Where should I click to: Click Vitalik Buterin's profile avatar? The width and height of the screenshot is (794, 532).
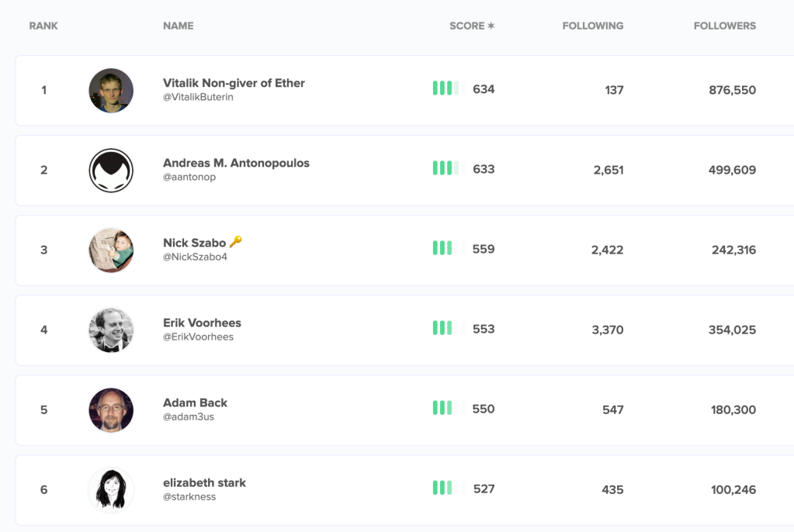pyautogui.click(x=111, y=90)
